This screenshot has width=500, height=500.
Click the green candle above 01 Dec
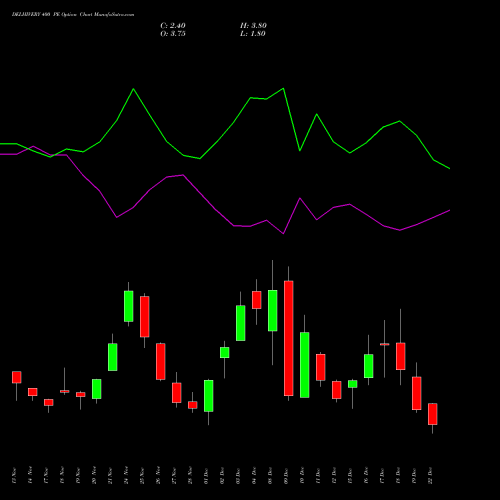209,396
